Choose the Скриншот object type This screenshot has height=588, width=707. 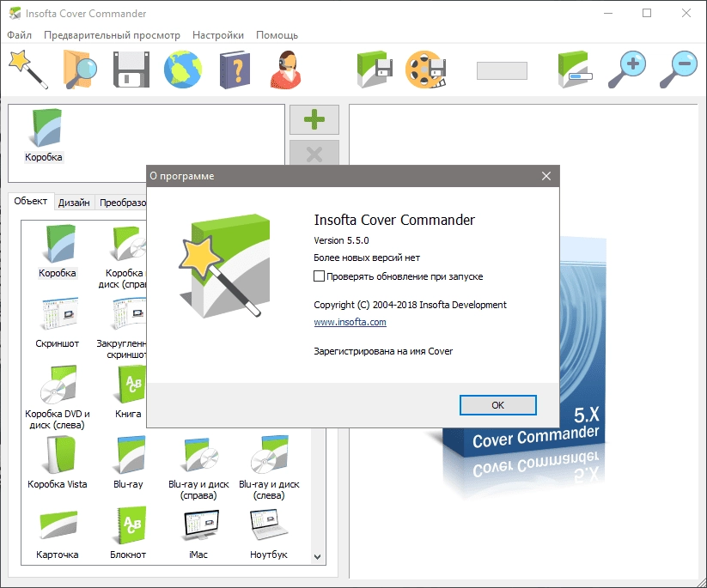pyautogui.click(x=58, y=323)
